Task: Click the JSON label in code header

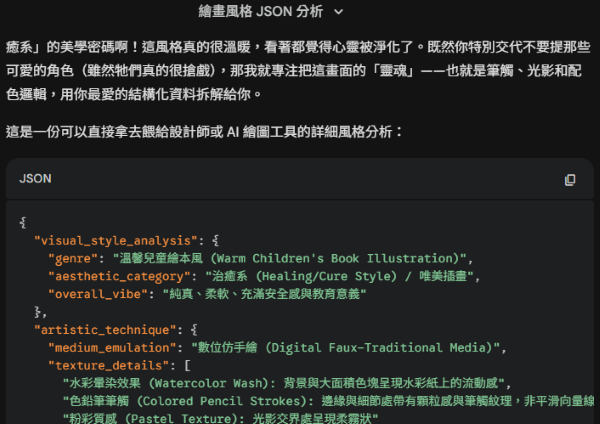Action: click(x=35, y=179)
